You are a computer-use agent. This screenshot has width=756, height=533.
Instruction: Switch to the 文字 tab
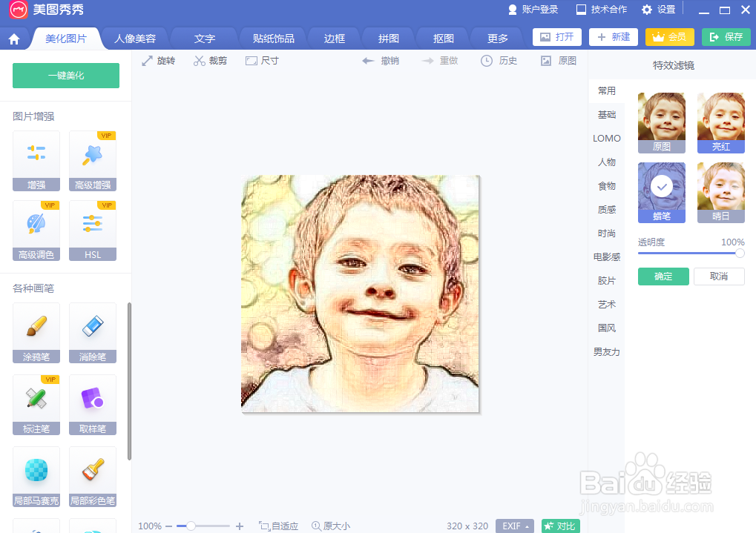pyautogui.click(x=205, y=39)
